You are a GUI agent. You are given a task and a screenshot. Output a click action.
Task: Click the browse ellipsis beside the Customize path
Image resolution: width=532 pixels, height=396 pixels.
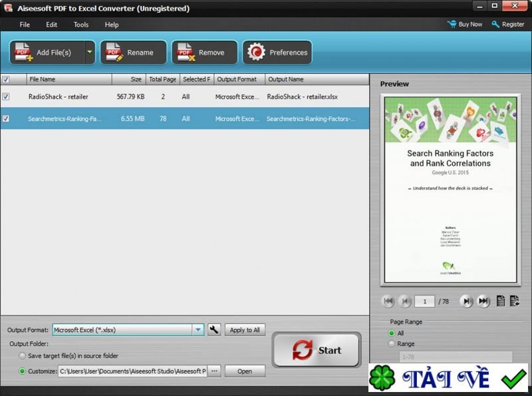point(215,371)
